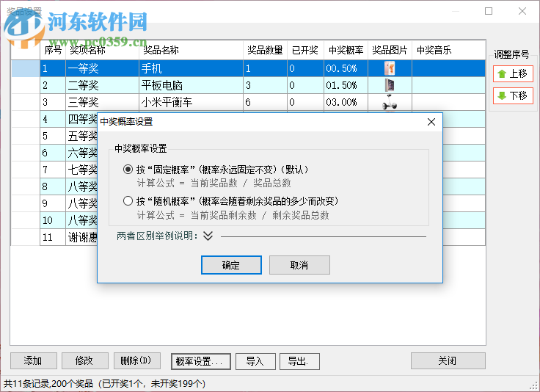Viewport: 540px width, 392px height.
Task: Click the 奖品数量 column header
Action: (265, 51)
